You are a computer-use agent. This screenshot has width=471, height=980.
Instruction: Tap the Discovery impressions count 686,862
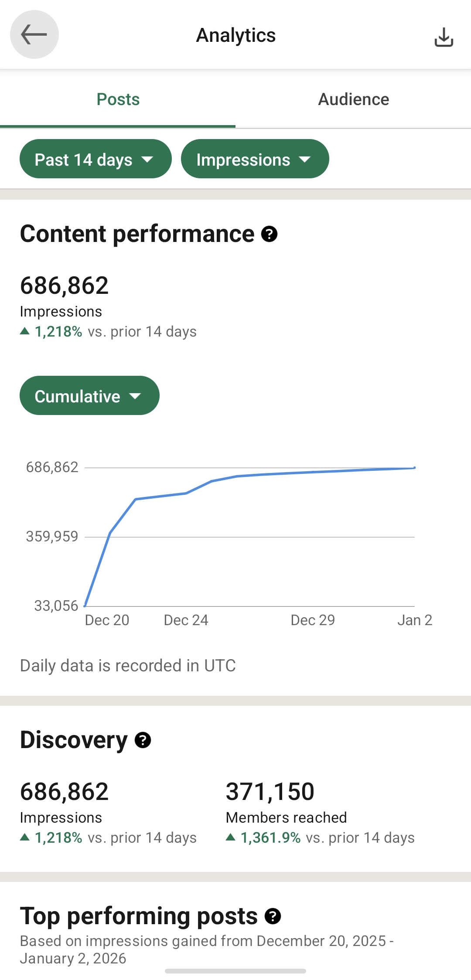point(65,792)
